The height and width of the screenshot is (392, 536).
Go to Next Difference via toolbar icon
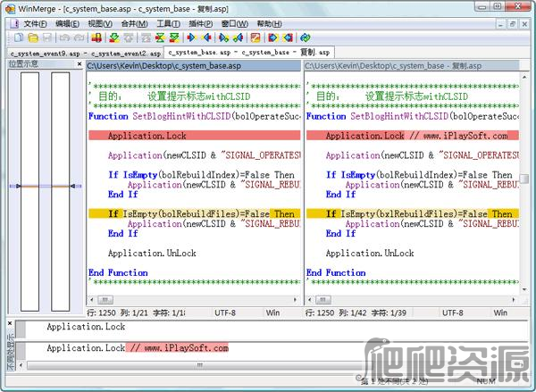point(114,38)
